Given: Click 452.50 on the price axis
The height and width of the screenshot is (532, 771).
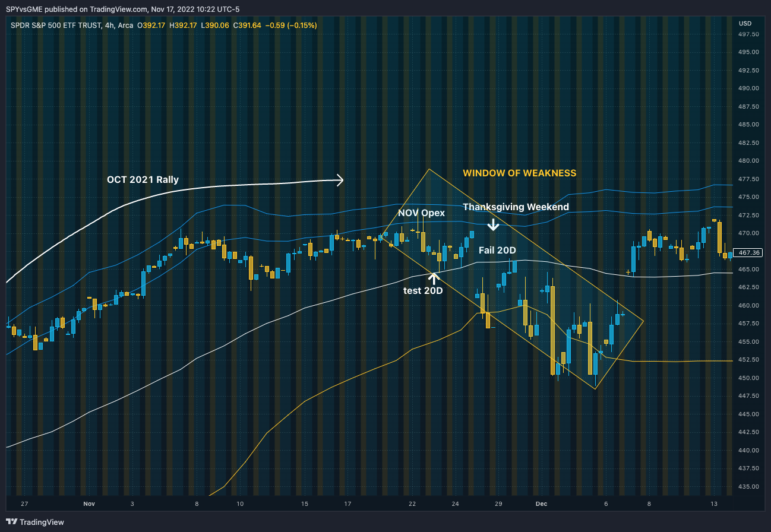Looking at the screenshot, I should click(x=748, y=360).
